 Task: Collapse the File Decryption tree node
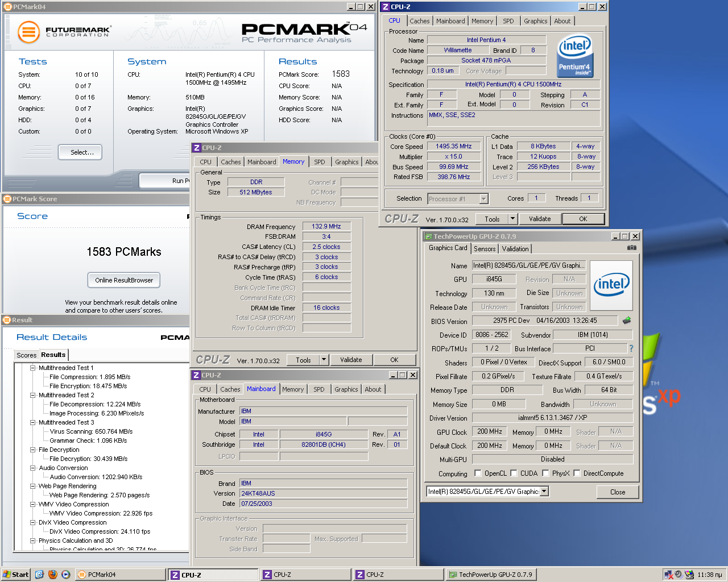(33, 450)
